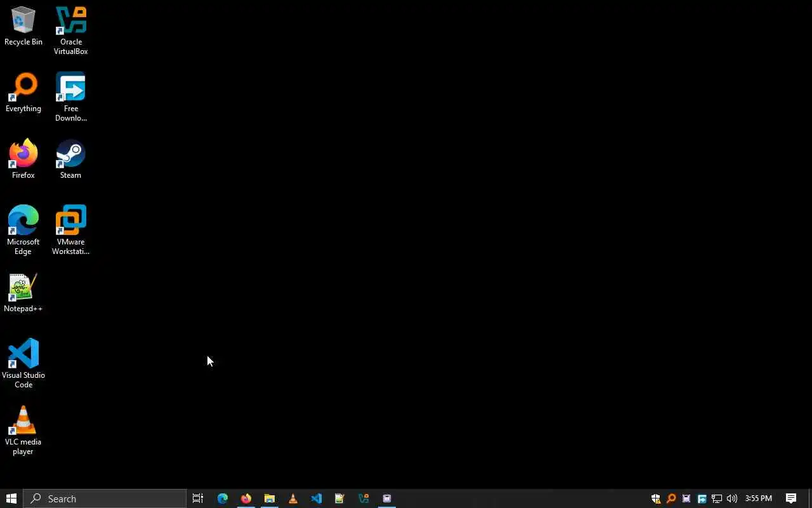This screenshot has height=508, width=812.
Task: Open the Windows Start menu
Action: coord(11,498)
